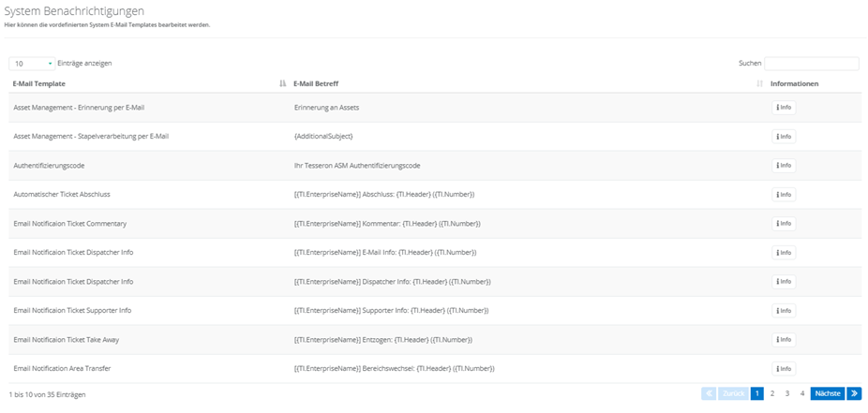Jump to page 3 of results
The width and height of the screenshot is (868, 413).
787,394
